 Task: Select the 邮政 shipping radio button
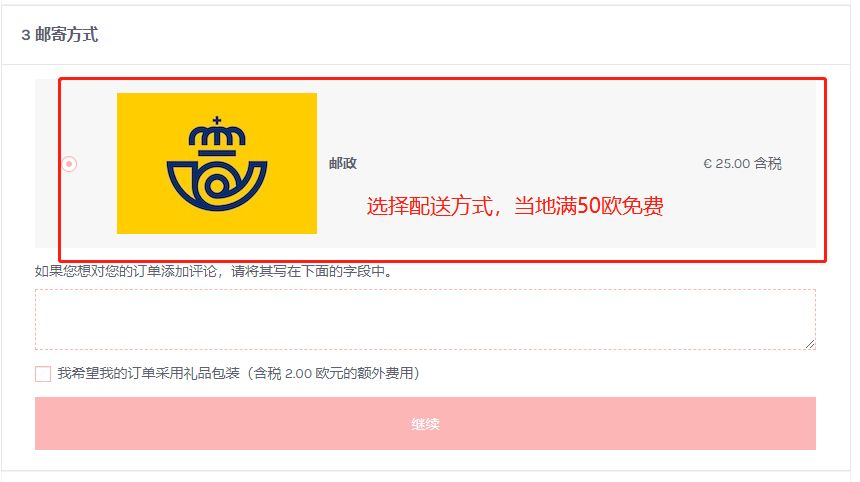click(x=69, y=163)
